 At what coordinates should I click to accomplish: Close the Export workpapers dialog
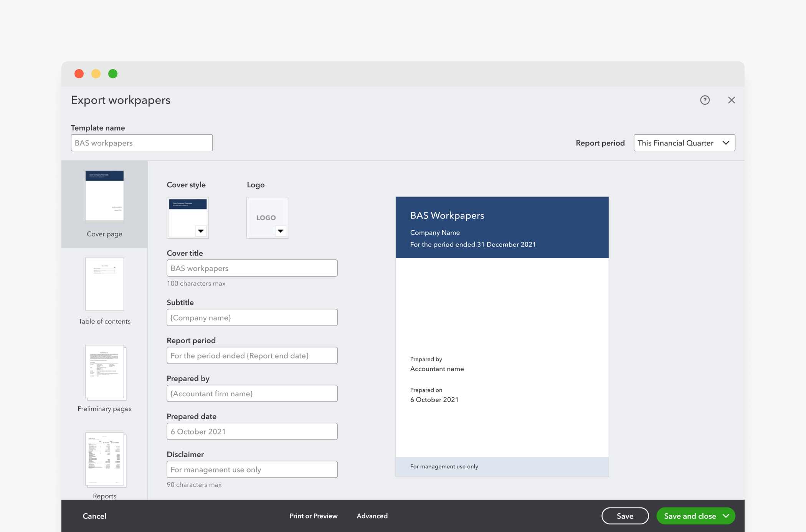(x=731, y=100)
